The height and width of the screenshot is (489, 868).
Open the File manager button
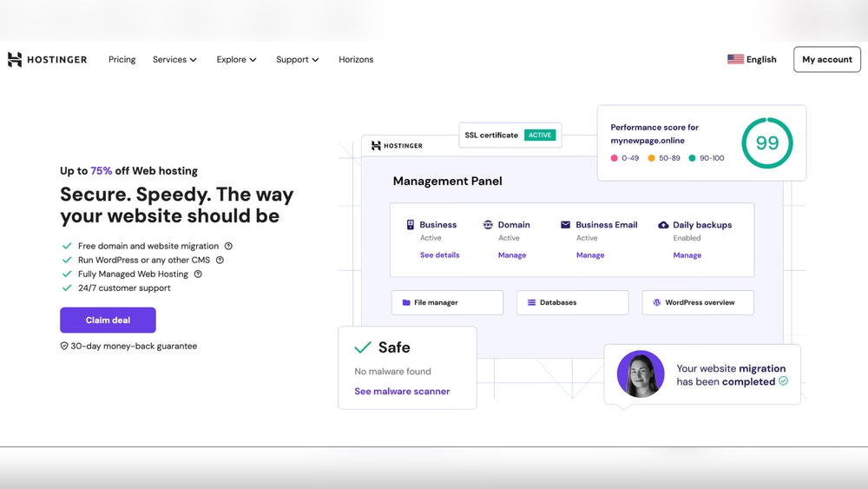coord(447,302)
